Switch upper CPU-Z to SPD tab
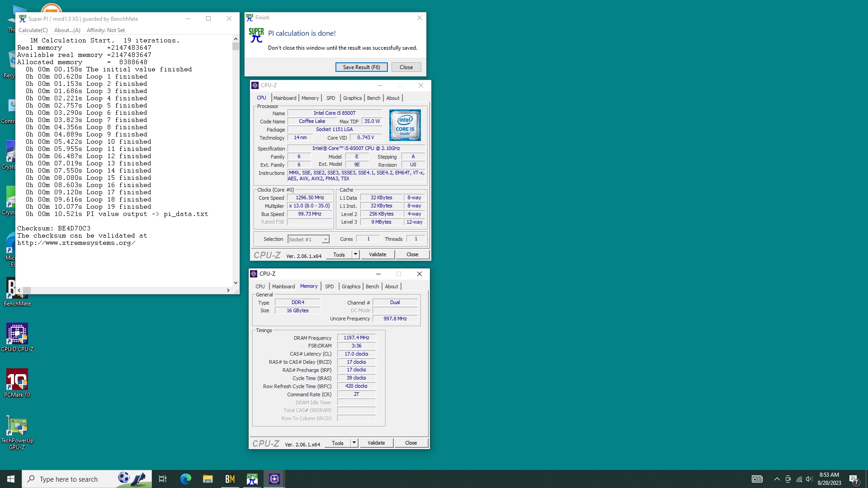 [331, 98]
